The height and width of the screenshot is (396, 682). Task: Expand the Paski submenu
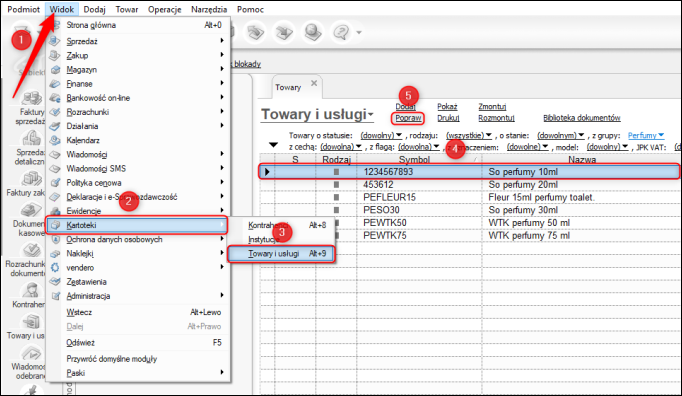click(x=138, y=373)
